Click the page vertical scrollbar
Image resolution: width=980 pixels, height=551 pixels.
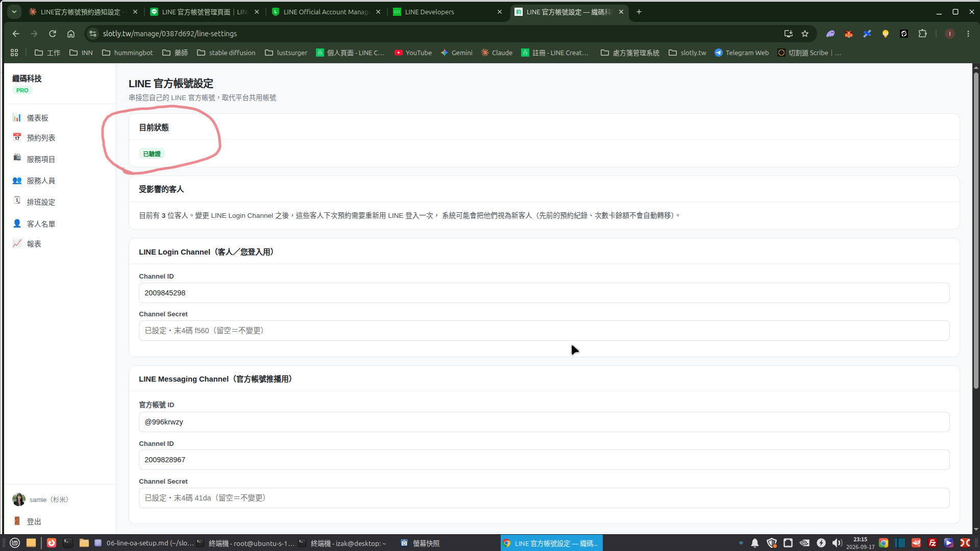click(976, 230)
